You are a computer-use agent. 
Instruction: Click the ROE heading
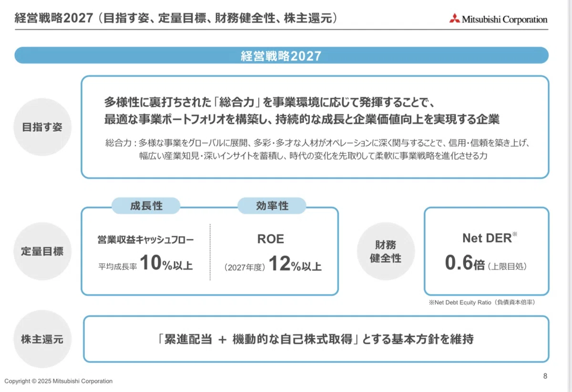point(271,239)
